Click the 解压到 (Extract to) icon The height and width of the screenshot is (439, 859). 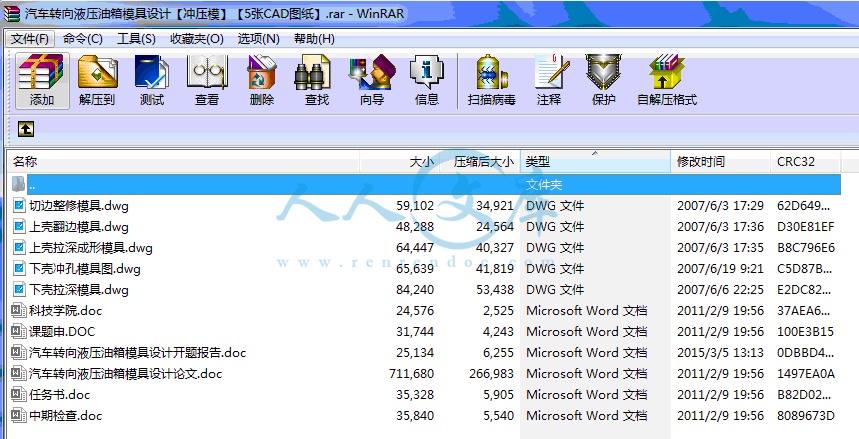click(x=97, y=81)
